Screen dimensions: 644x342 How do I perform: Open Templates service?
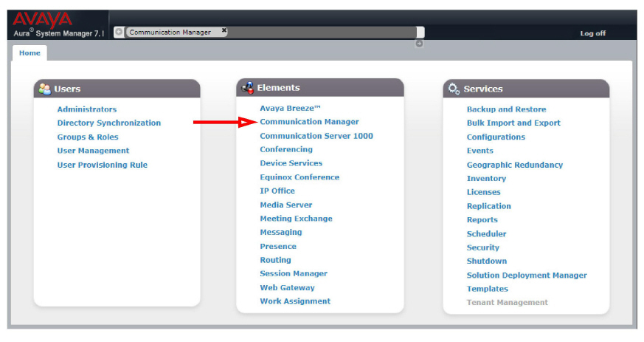coord(487,289)
